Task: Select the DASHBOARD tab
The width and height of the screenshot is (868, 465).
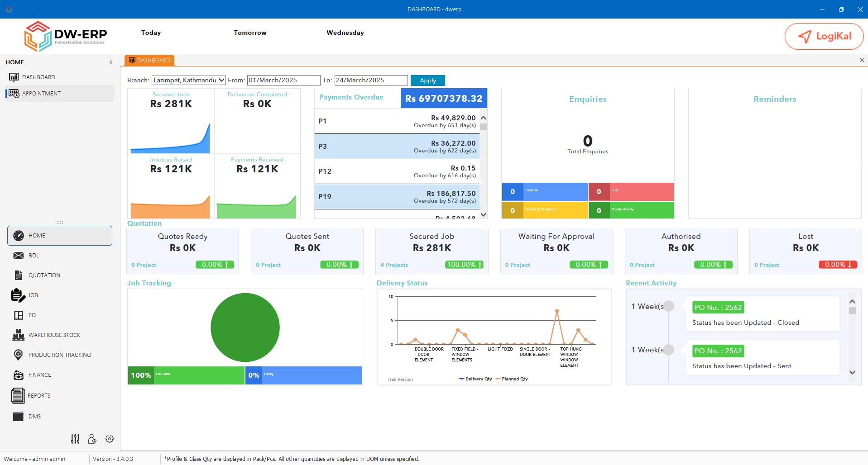Action: pyautogui.click(x=149, y=60)
